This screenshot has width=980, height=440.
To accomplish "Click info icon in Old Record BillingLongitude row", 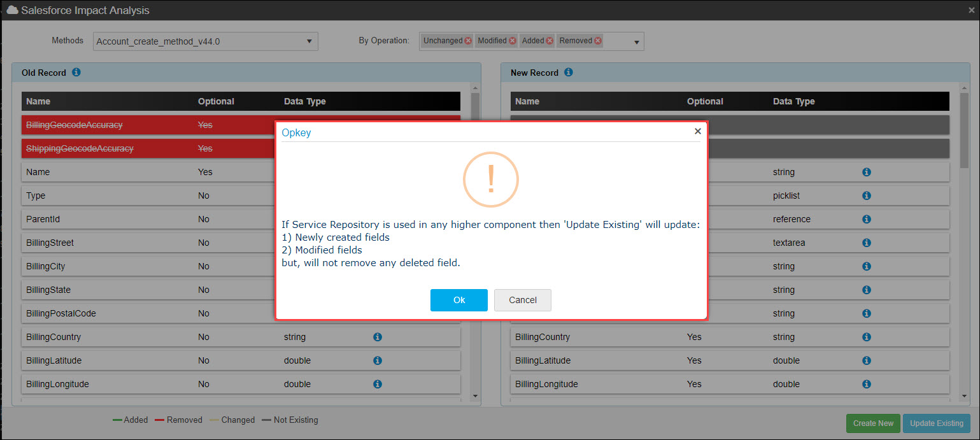I will 377,384.
